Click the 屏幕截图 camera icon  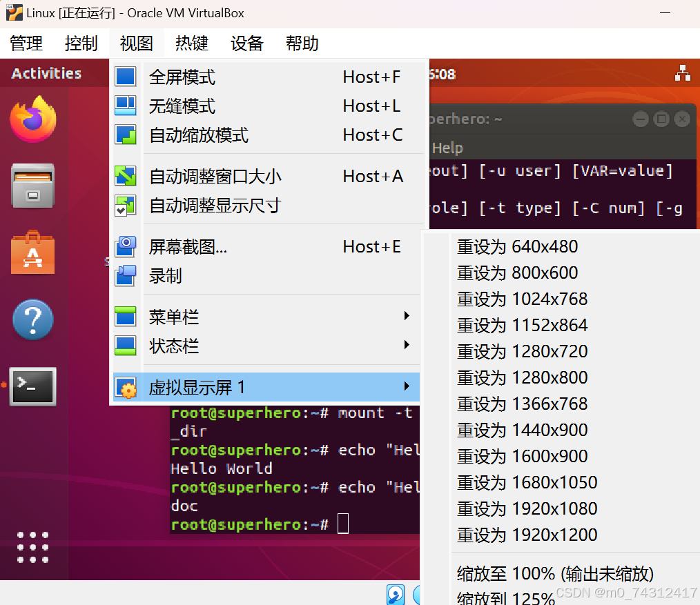(125, 246)
